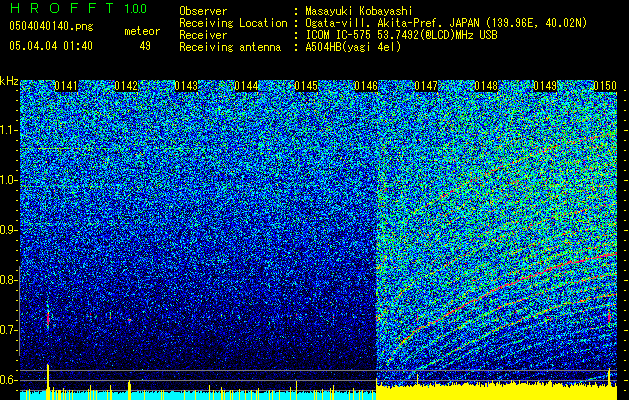The width and height of the screenshot is (629, 400).
Task: Click the yellow signal level block at bottom right
Action: 496,392
